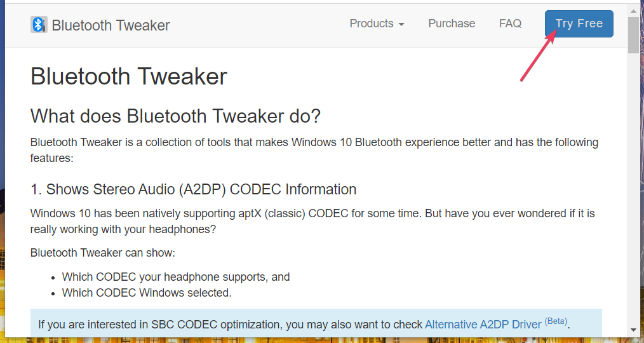644x343 pixels.
Task: Click the scrollbar down arrow
Action: [x=633, y=330]
